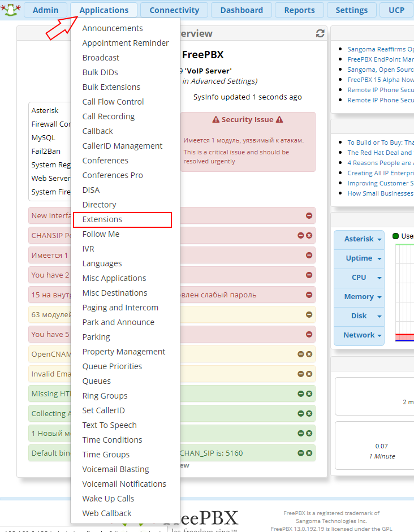The image size is (414, 532).
Task: Toggle the Users legend marker in the graph
Action: tap(396, 236)
